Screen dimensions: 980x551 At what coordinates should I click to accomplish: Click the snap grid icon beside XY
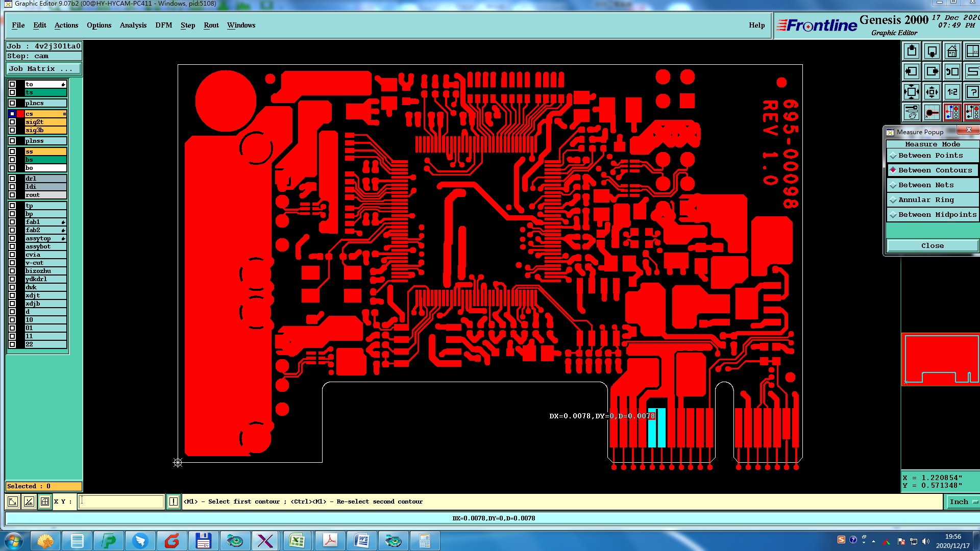(45, 502)
